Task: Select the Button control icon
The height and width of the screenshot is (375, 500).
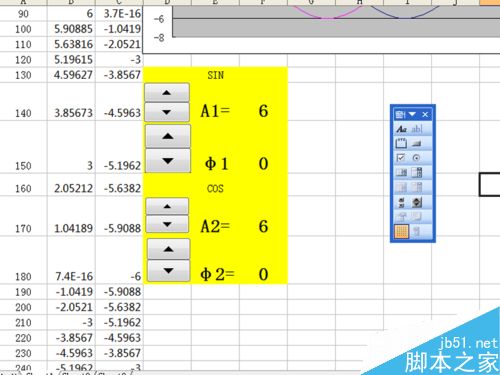Action: pyautogui.click(x=417, y=144)
